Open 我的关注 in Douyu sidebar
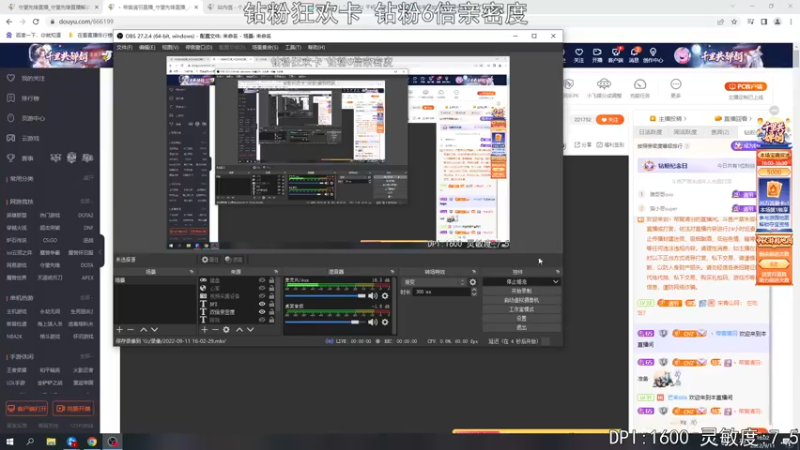Viewport: 800px width, 450px height. click(x=33, y=79)
